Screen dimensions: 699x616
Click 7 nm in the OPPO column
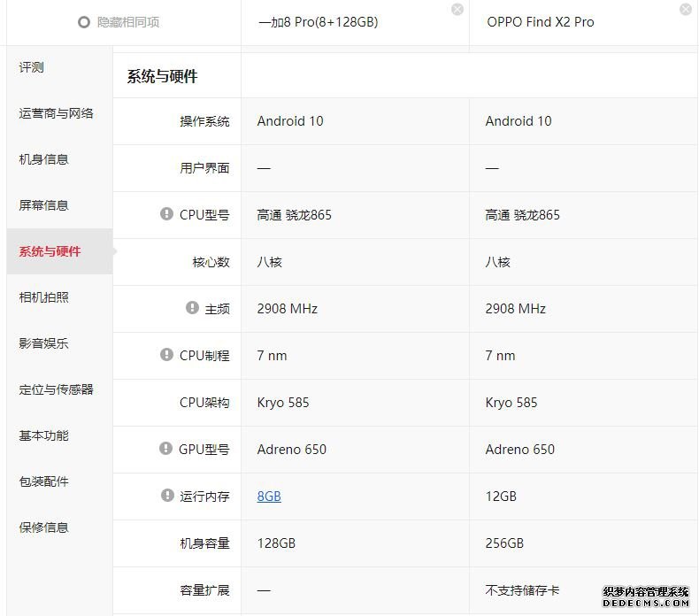500,356
